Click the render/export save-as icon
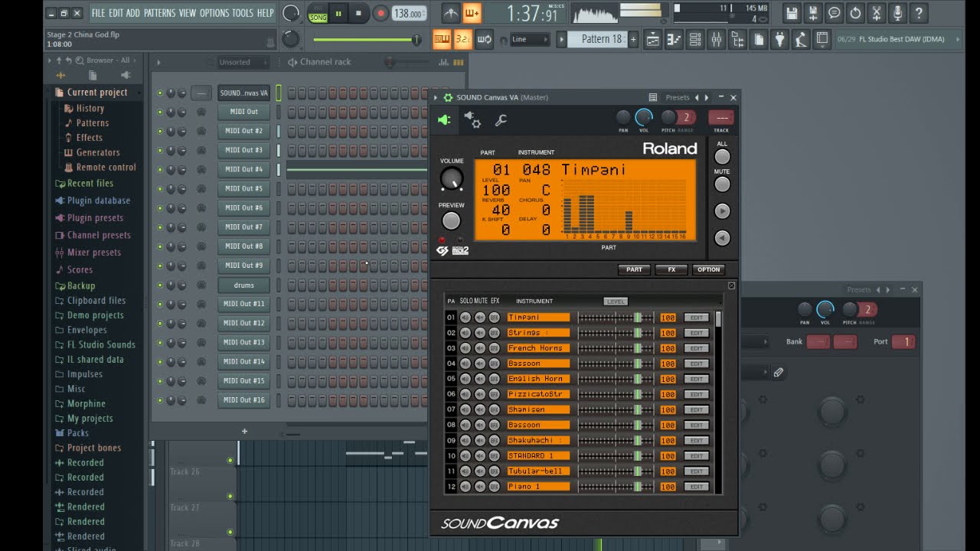The height and width of the screenshot is (551, 980). click(x=813, y=13)
